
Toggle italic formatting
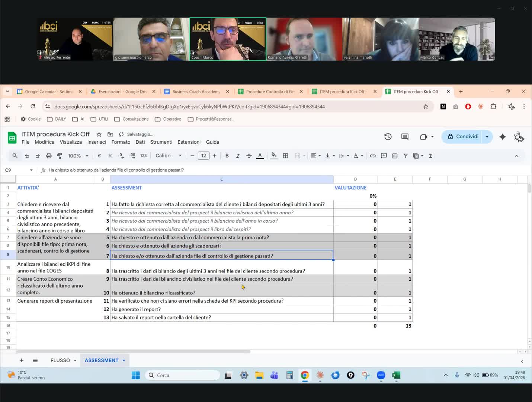[238, 156]
